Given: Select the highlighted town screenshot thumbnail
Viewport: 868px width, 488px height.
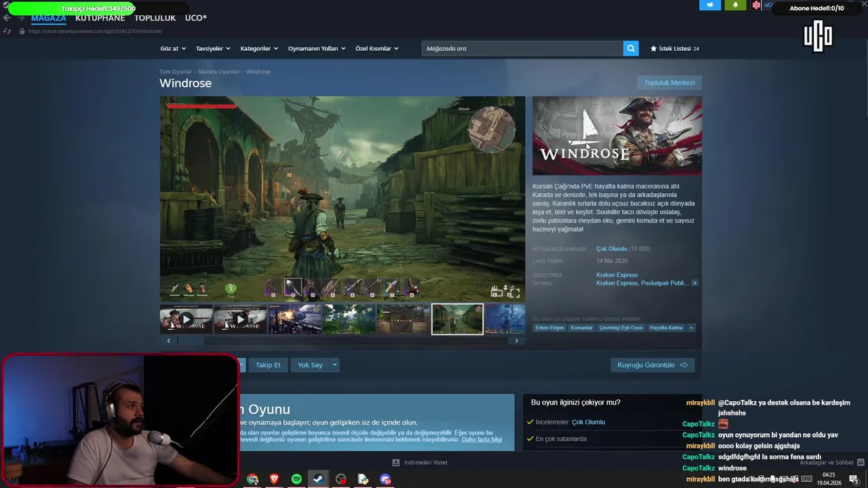Looking at the screenshot, I should [x=458, y=319].
